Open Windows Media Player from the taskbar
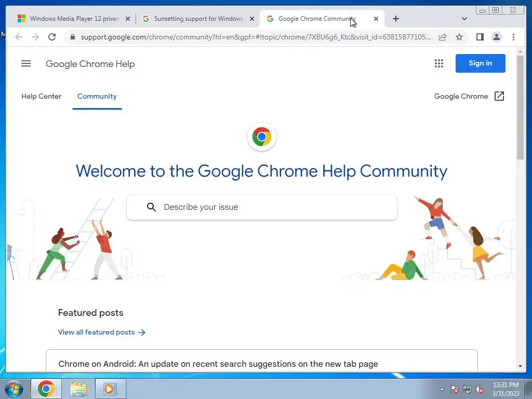Image resolution: width=532 pixels, height=399 pixels. (x=110, y=389)
